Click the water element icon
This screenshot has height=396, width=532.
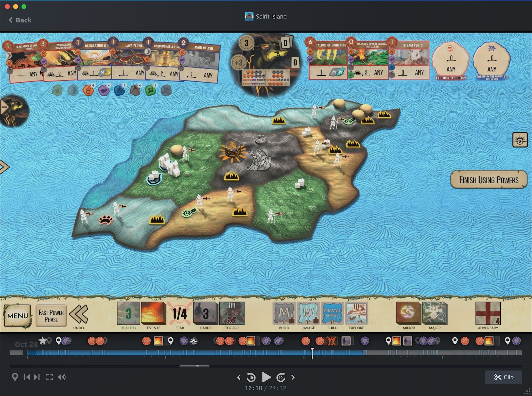(x=119, y=91)
